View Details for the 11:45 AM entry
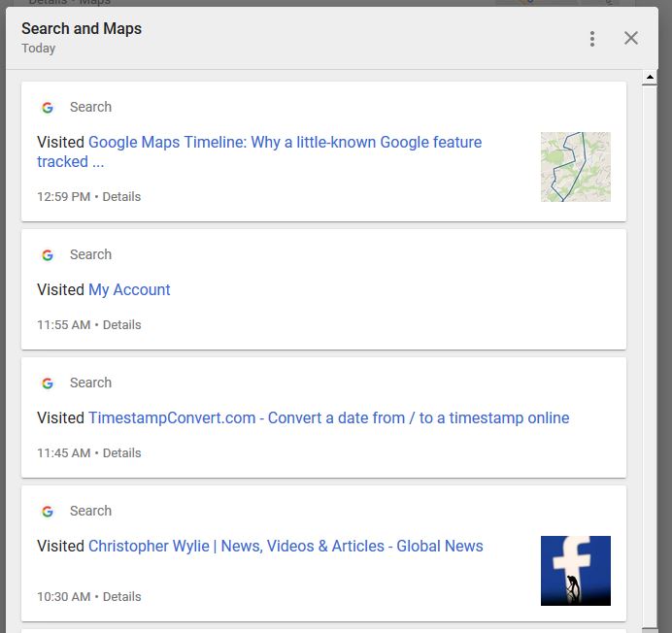The width and height of the screenshot is (672, 633). [121, 453]
